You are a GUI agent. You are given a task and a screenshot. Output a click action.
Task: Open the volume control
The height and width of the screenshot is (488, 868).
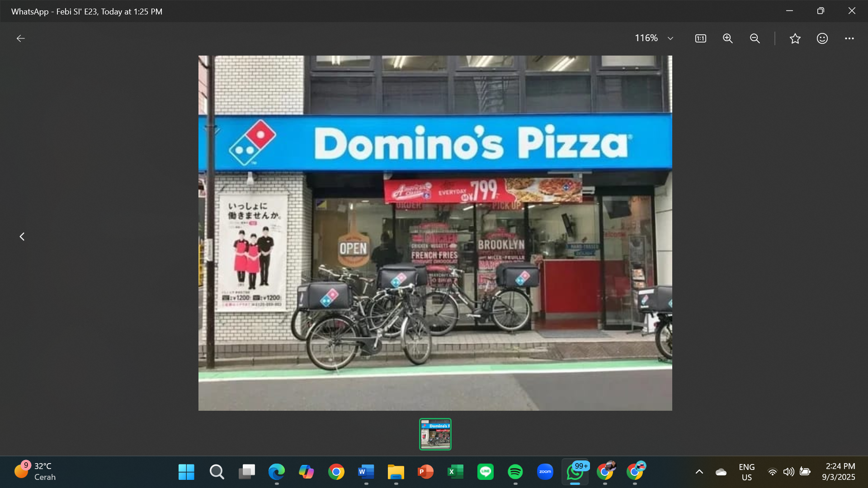click(x=788, y=472)
